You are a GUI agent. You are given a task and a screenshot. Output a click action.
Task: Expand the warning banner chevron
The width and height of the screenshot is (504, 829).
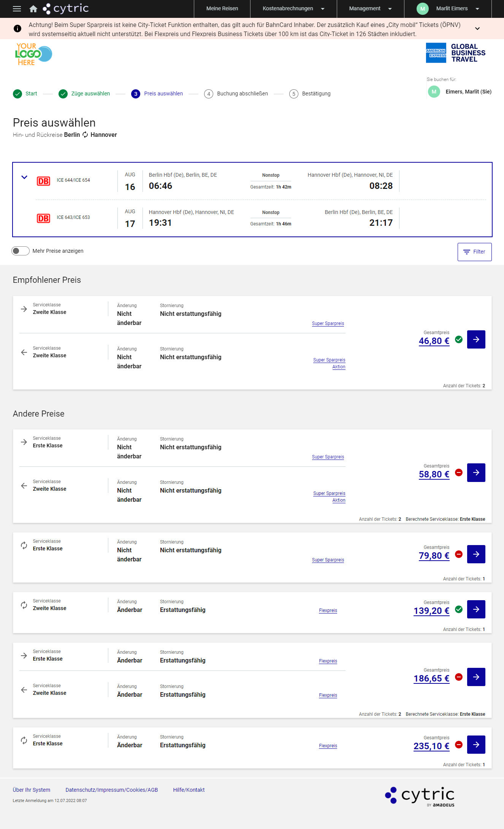(x=477, y=29)
